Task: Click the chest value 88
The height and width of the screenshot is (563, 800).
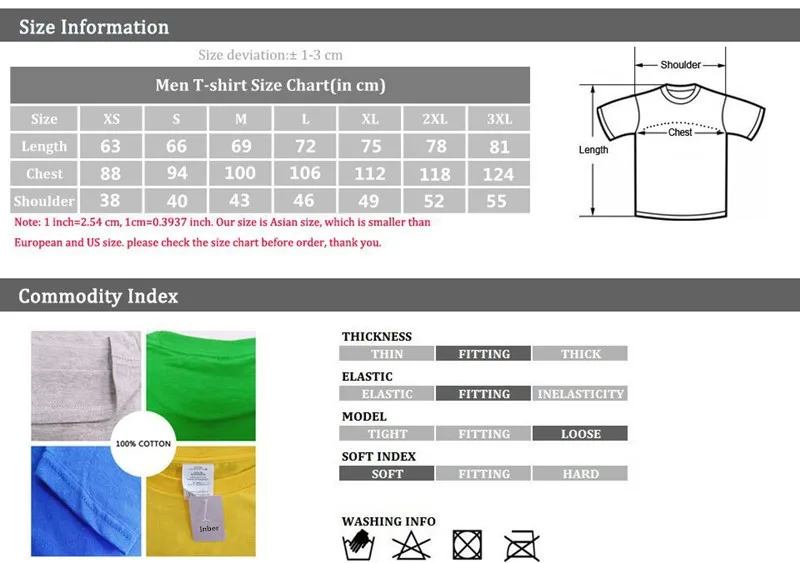Action: [x=111, y=174]
